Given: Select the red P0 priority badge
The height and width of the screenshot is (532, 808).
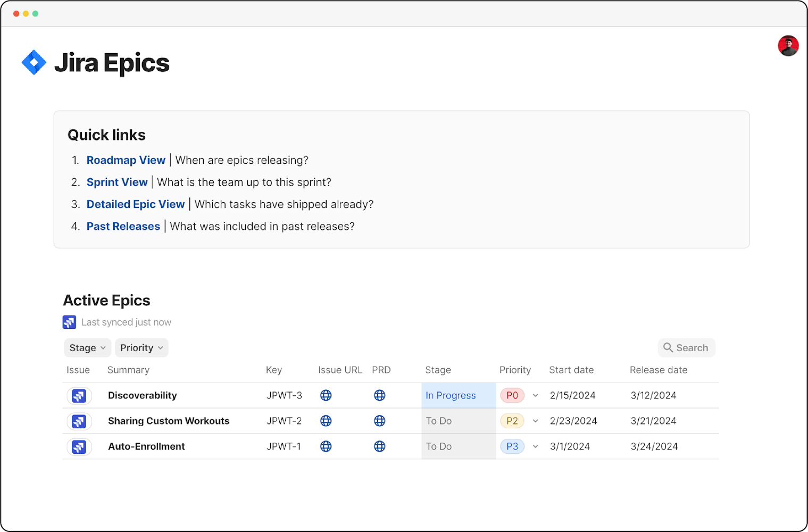Looking at the screenshot, I should point(512,395).
